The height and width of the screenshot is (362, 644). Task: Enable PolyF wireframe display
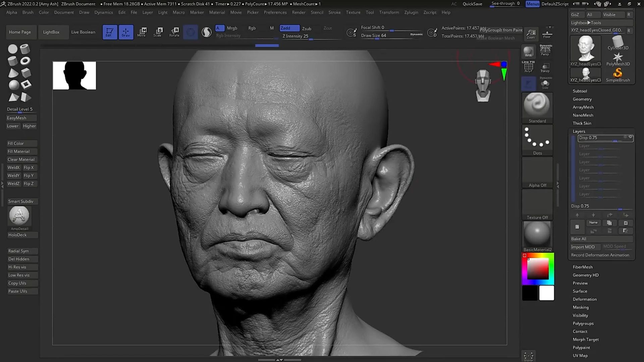click(x=528, y=67)
